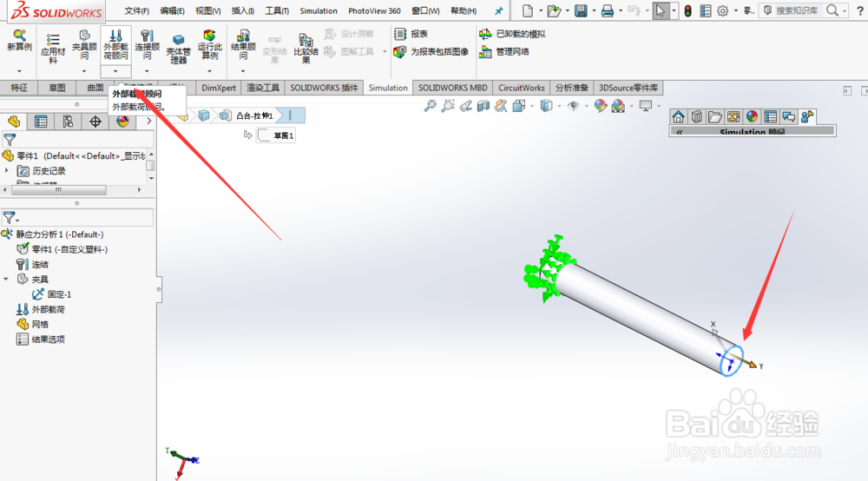This screenshot has height=481, width=868.
Task: Open the Simulation menu in the menu bar
Action: tap(319, 11)
